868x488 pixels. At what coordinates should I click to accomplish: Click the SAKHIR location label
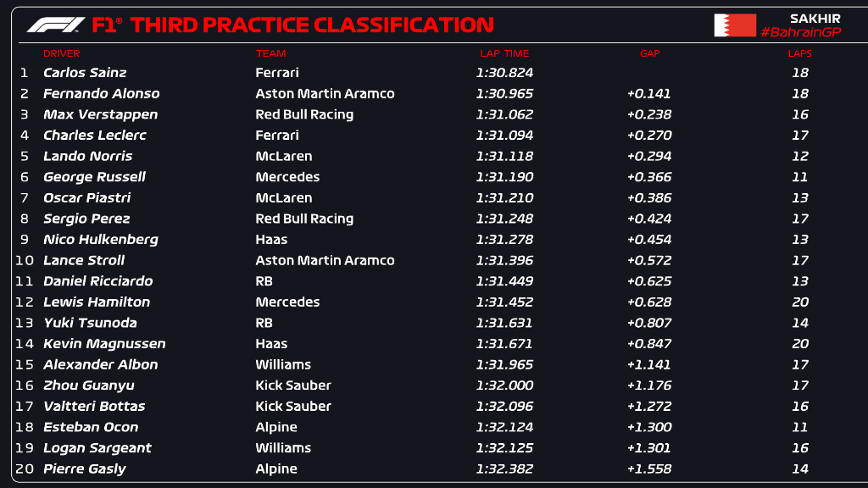[815, 18]
